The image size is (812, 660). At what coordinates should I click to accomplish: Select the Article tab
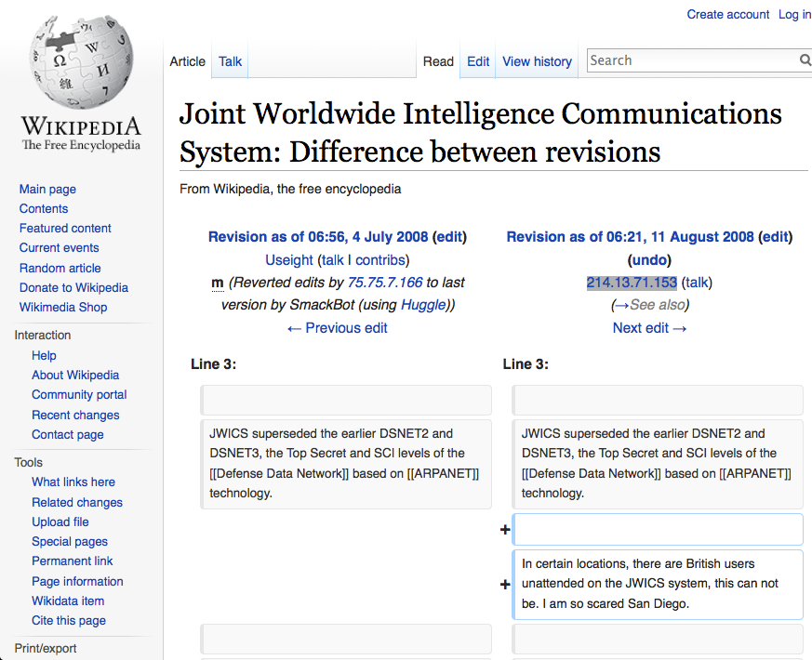[188, 61]
